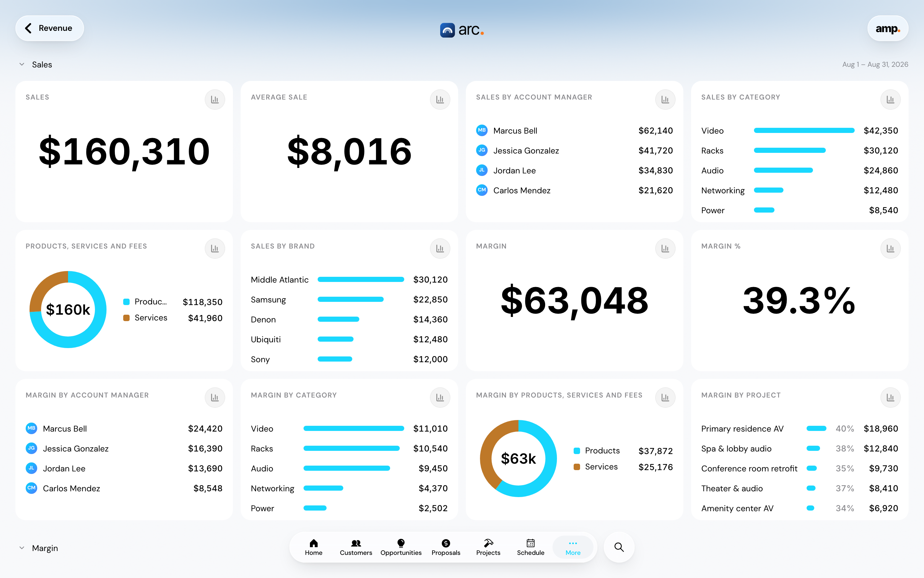Open chart icon on Margin card

[x=665, y=249]
